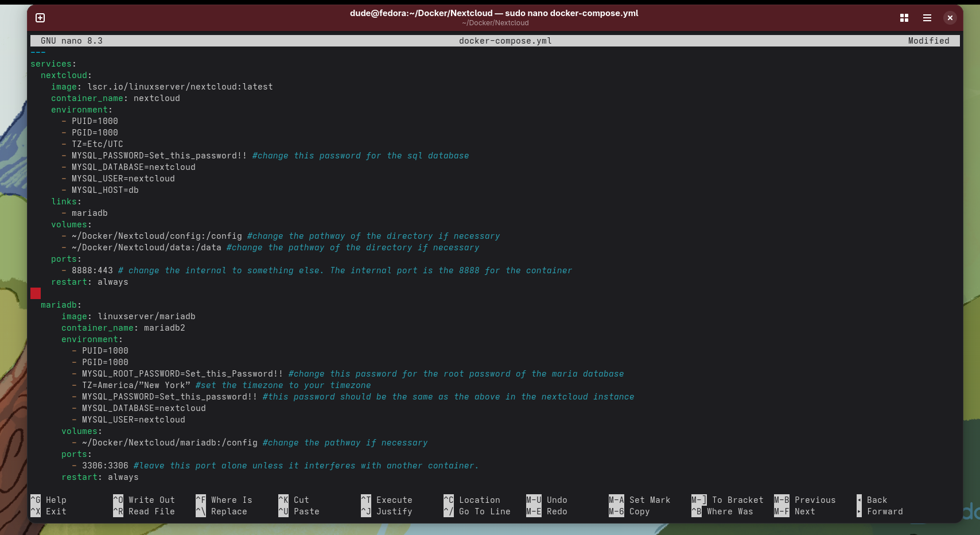
Task: Click the nextcloud: service key line
Action: (66, 75)
